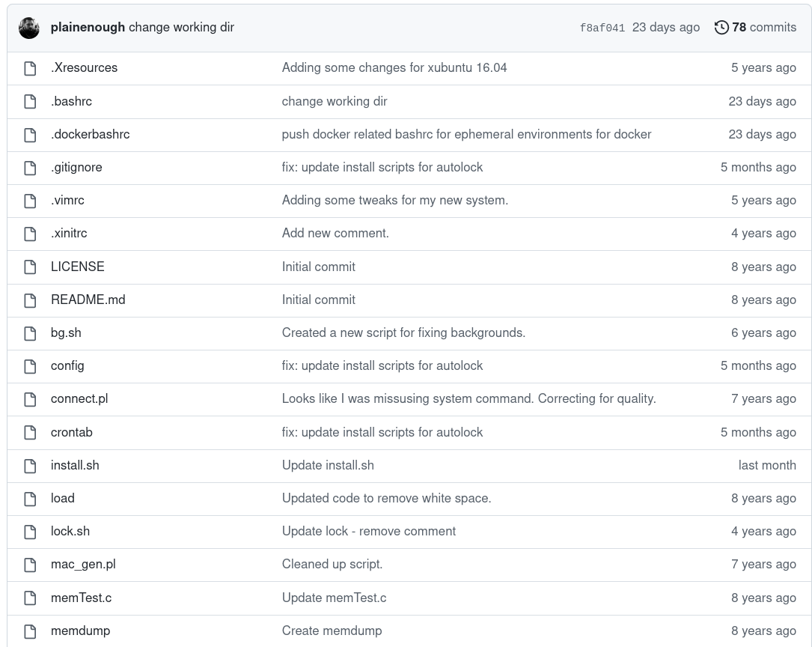Open the .Xresources file
Image resolution: width=812 pixels, height=647 pixels.
click(84, 67)
